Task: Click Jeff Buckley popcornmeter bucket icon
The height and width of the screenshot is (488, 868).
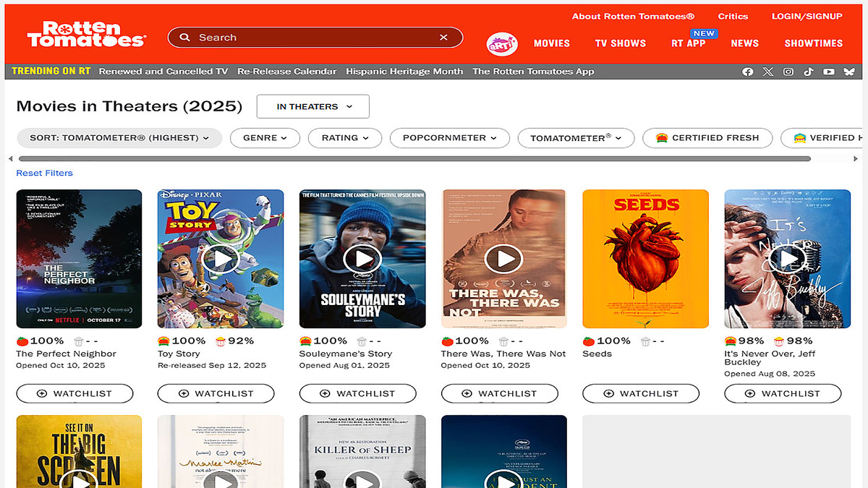Action: tap(779, 341)
